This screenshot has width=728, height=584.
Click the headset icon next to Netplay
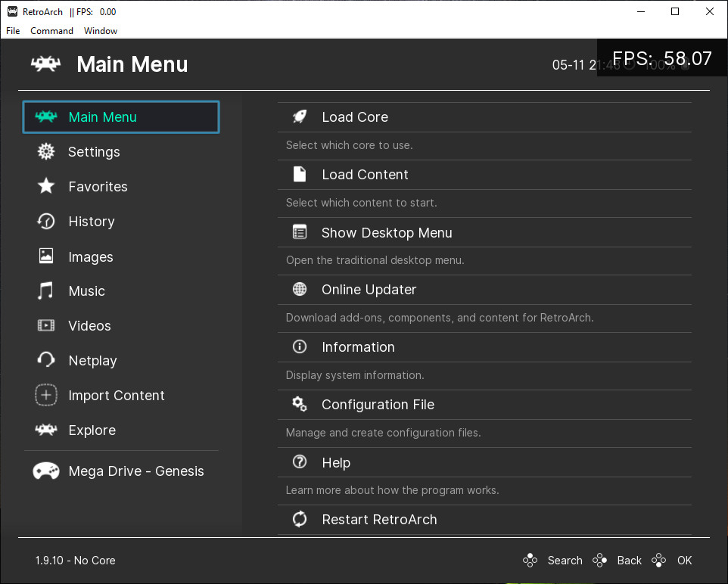click(46, 360)
